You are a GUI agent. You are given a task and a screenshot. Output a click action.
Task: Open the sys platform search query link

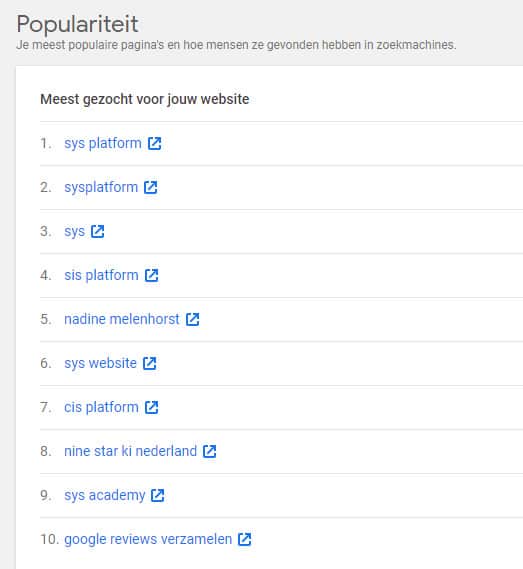point(103,144)
